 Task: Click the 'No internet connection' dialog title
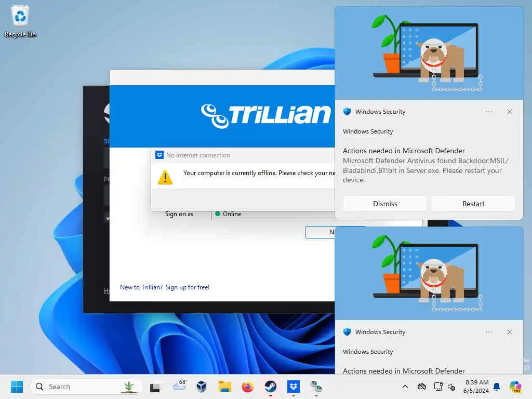click(198, 155)
